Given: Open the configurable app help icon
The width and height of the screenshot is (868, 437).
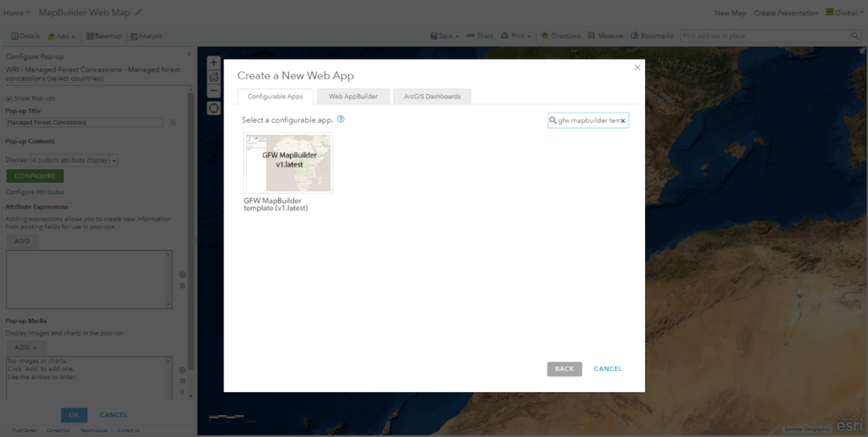Looking at the screenshot, I should (x=341, y=119).
